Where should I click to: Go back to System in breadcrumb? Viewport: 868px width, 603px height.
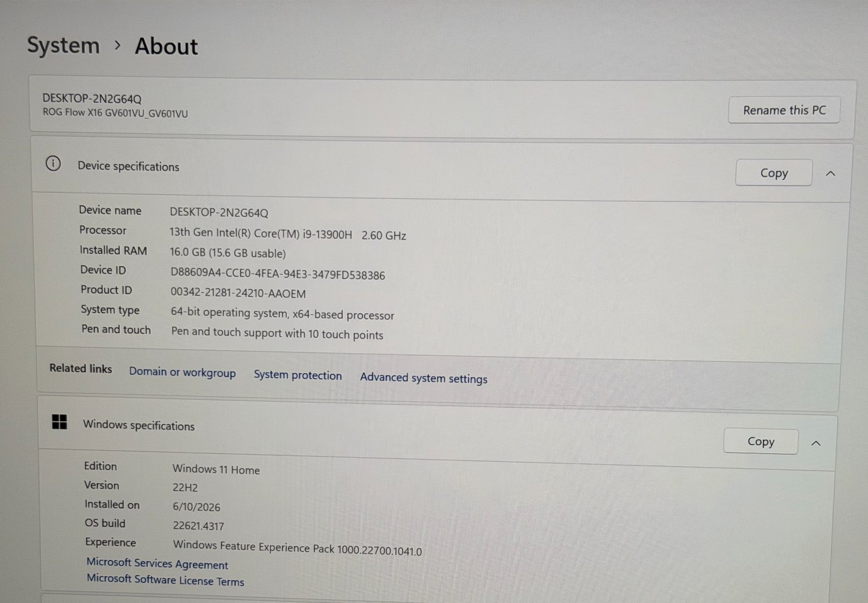[x=63, y=45]
